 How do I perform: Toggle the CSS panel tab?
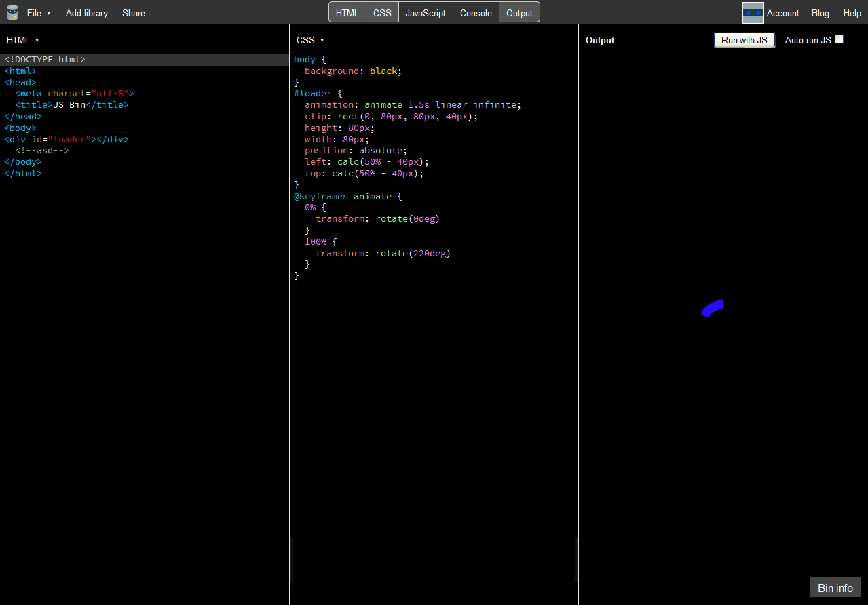click(382, 13)
